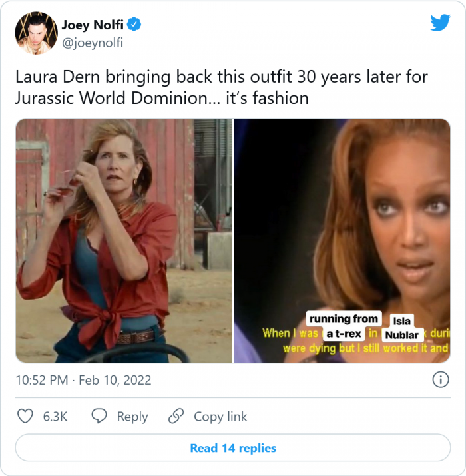The image size is (466, 476).
Task: Click the 'running from' caption label
Action: [344, 319]
